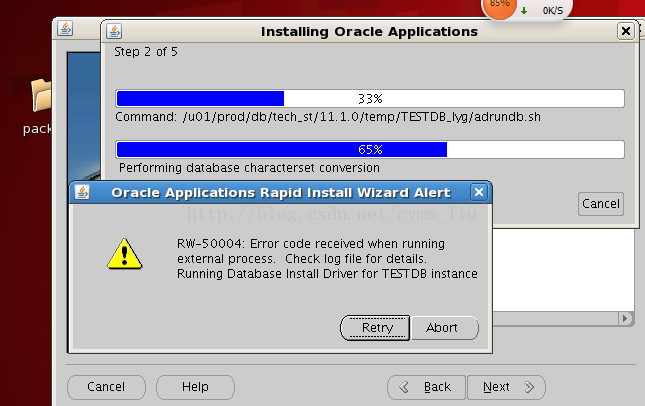Viewport: 645px width, 406px height.
Task: Go Back in the install wizard
Action: [x=426, y=387]
